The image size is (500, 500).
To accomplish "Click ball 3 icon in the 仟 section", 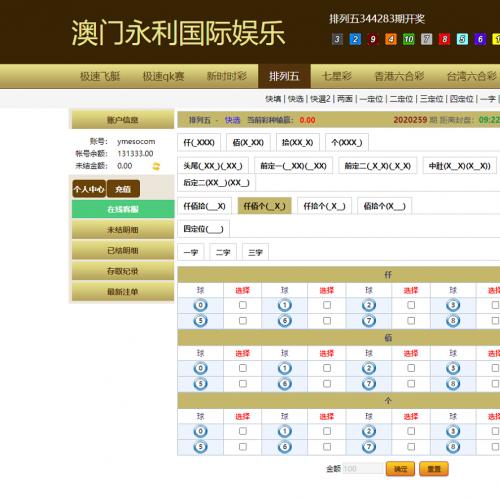I will click(453, 305).
